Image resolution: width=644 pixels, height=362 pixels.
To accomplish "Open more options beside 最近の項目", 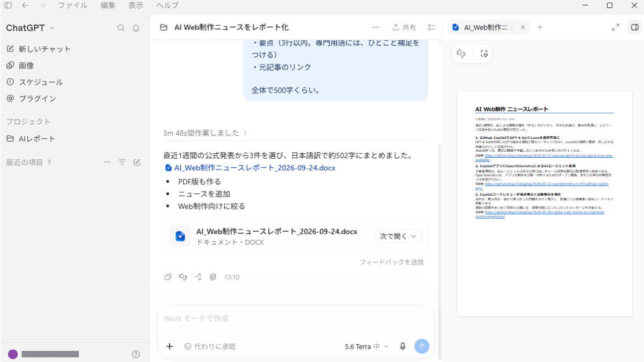I will [107, 162].
